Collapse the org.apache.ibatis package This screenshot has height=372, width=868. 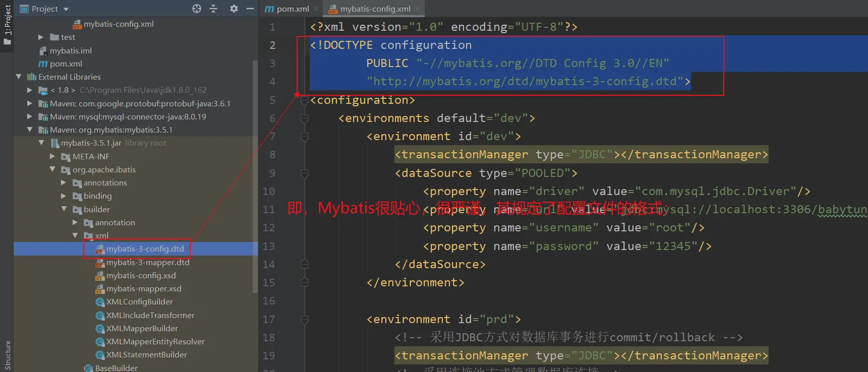52,170
